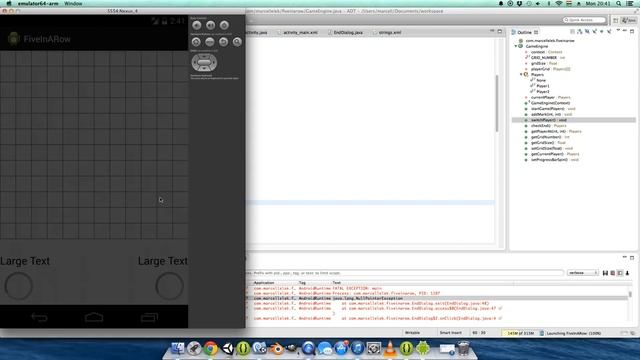The image size is (640, 360).
Task: Open Outline view menu arrow
Action: pyautogui.click(x=618, y=31)
